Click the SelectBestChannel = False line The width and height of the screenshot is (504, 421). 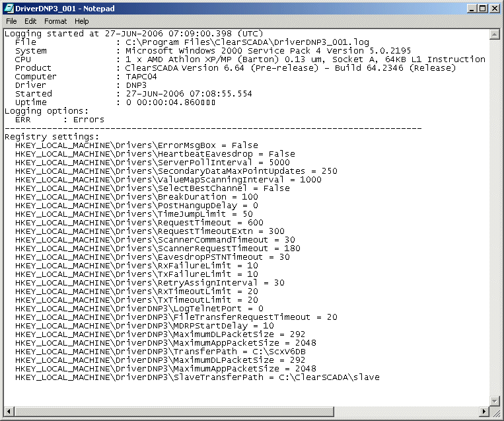(x=153, y=188)
